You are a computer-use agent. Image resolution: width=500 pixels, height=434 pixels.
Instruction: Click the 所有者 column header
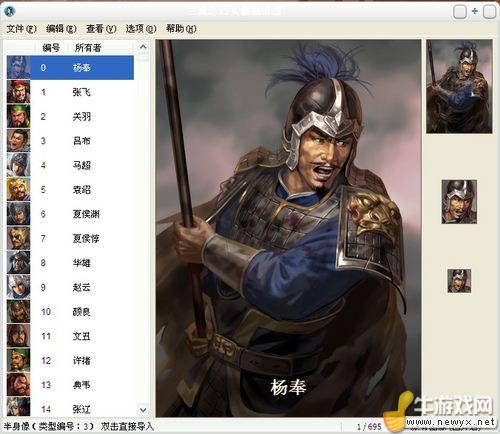88,48
